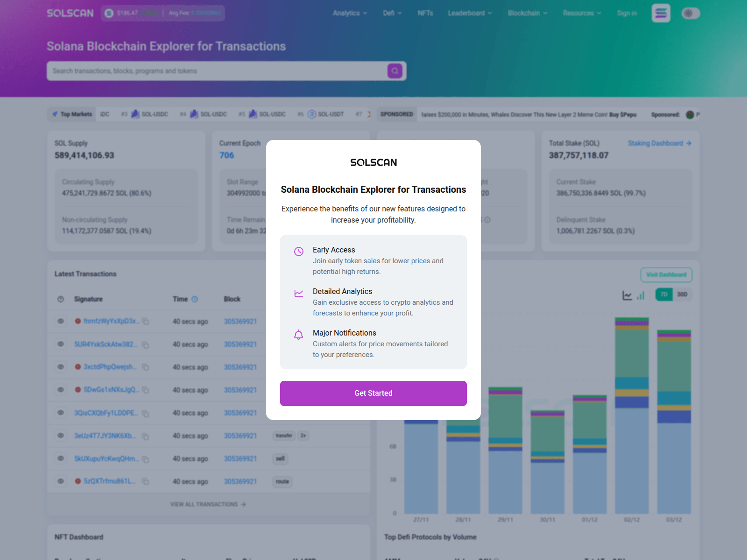Click the SOLSCAN header logo
The image size is (747, 560).
coord(70,13)
